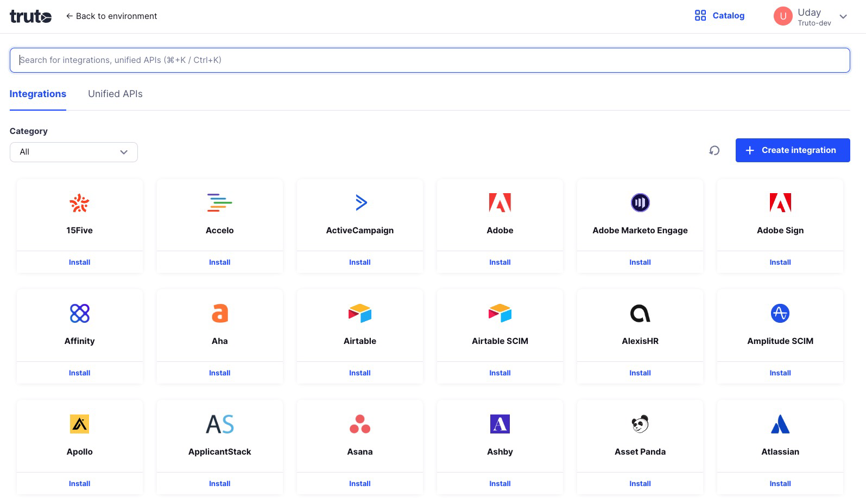
Task: Install the Affinity integration
Action: (79, 373)
